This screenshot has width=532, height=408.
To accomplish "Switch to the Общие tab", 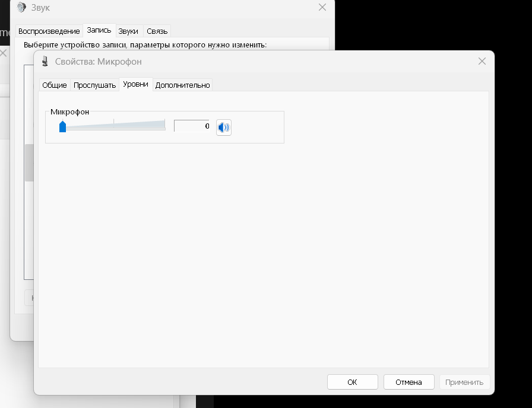I will coord(54,85).
